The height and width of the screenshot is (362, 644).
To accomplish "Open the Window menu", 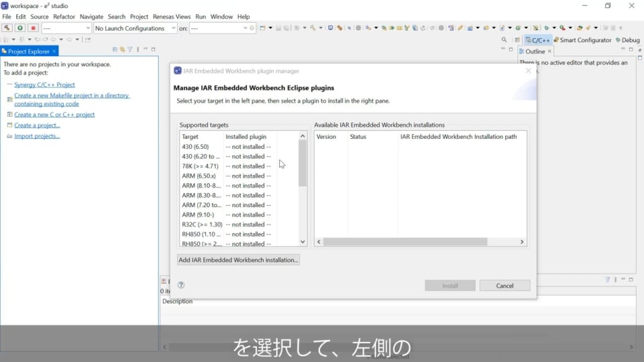I will click(x=221, y=17).
